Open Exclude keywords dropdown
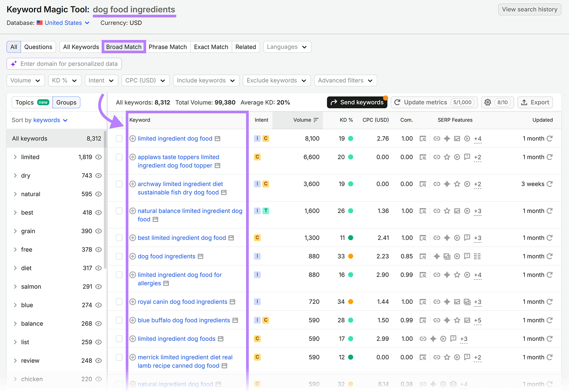This screenshot has height=392, width=569. (277, 80)
